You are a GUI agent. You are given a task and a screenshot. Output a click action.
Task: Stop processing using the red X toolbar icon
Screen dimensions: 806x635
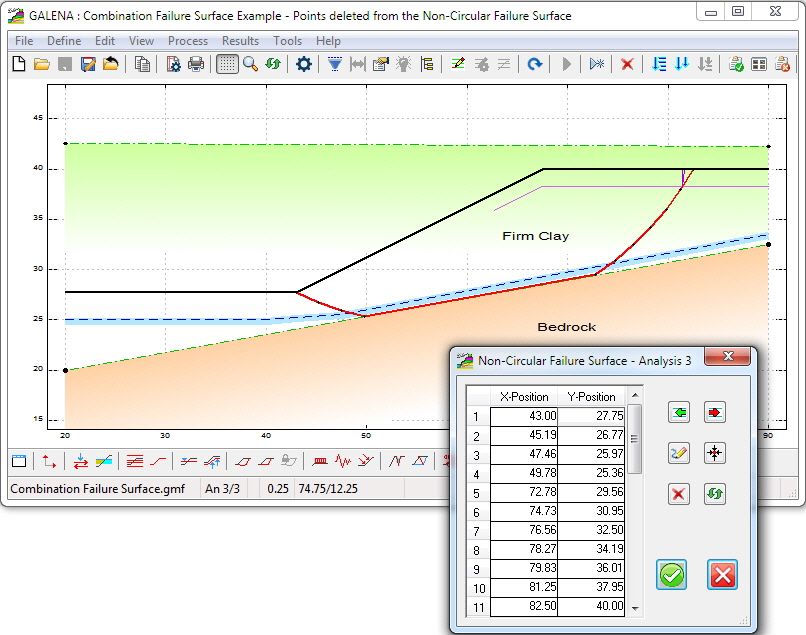pos(625,63)
